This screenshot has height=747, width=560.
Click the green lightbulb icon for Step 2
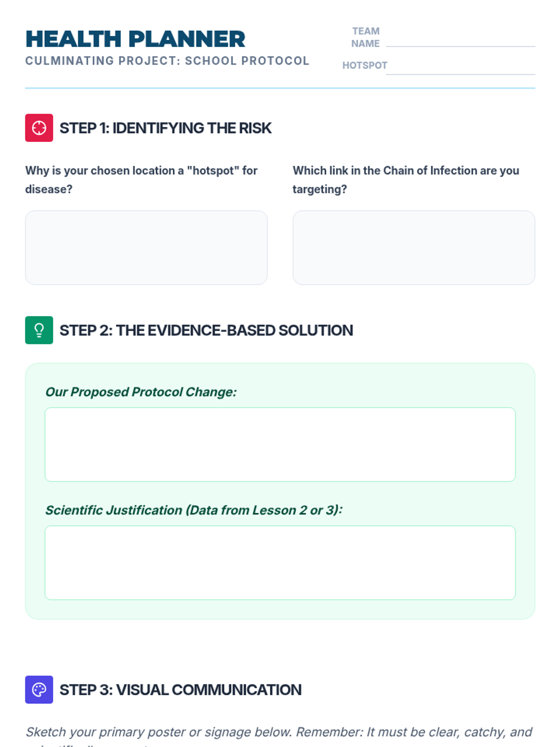pos(39,330)
